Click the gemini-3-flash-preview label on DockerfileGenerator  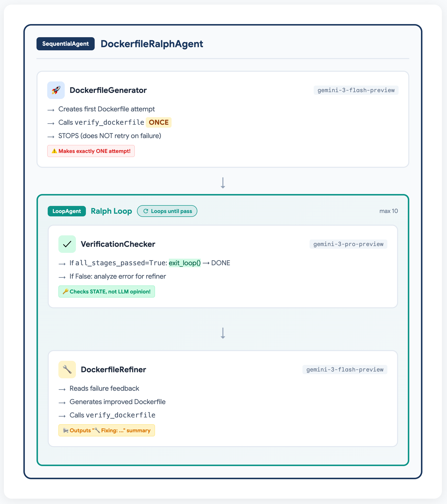tap(356, 90)
